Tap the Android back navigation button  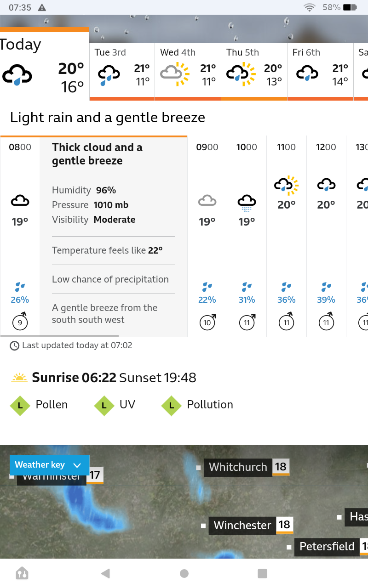pos(105,573)
